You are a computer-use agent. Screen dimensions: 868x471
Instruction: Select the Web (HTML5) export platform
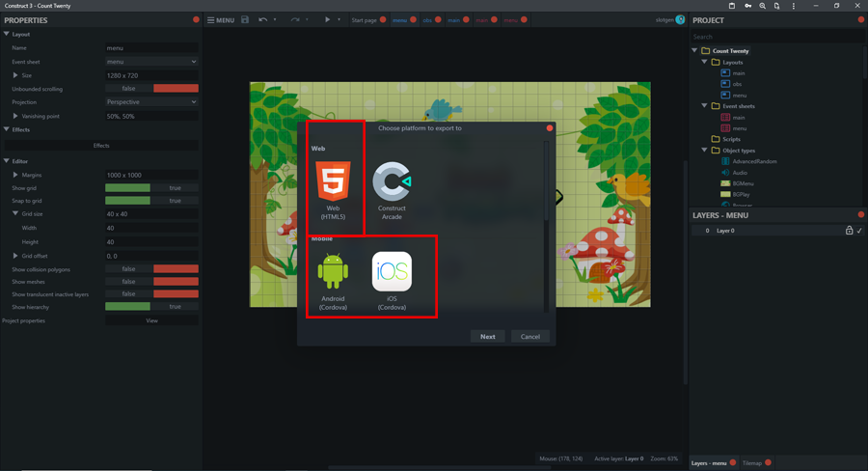pos(333,190)
